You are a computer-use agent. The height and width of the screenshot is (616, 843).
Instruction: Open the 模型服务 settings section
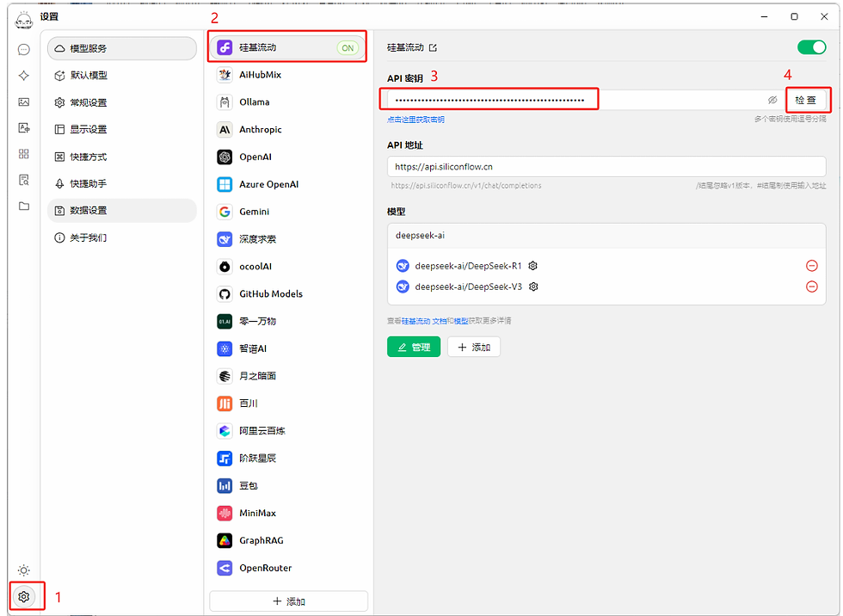122,48
